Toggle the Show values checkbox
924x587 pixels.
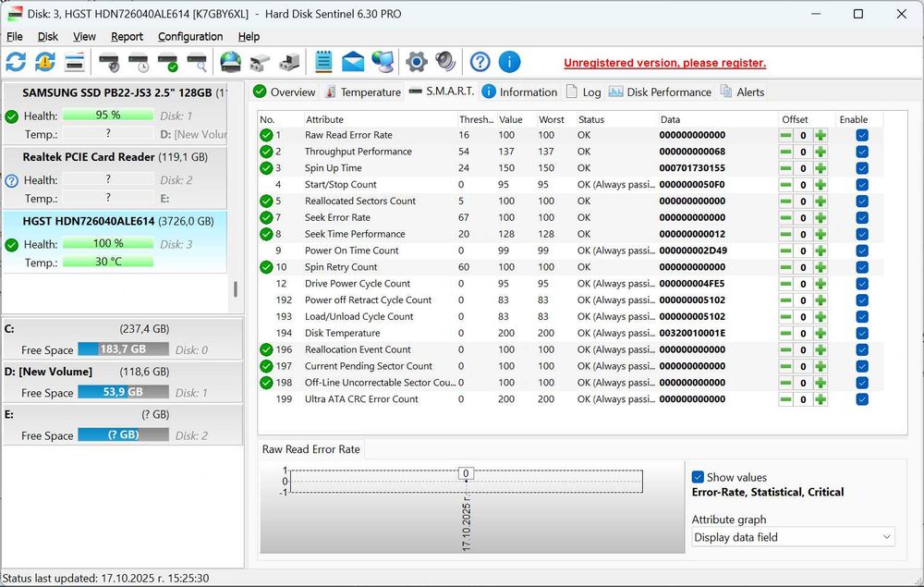click(699, 477)
